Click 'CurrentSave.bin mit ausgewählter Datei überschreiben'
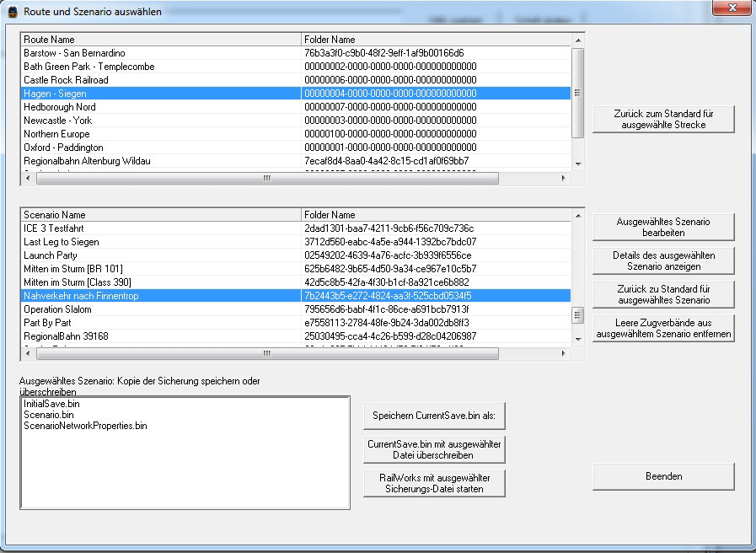The image size is (756, 553). click(x=434, y=449)
